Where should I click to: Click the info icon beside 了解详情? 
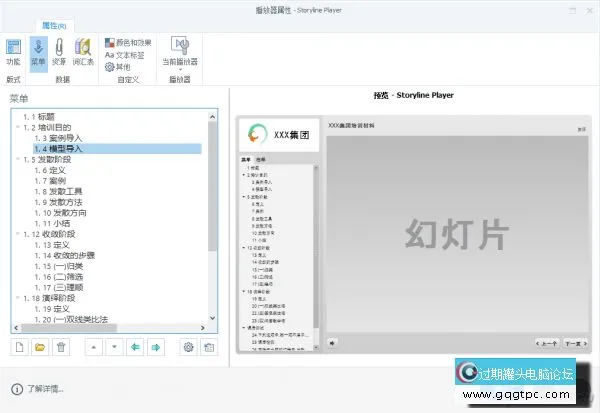[x=17, y=389]
